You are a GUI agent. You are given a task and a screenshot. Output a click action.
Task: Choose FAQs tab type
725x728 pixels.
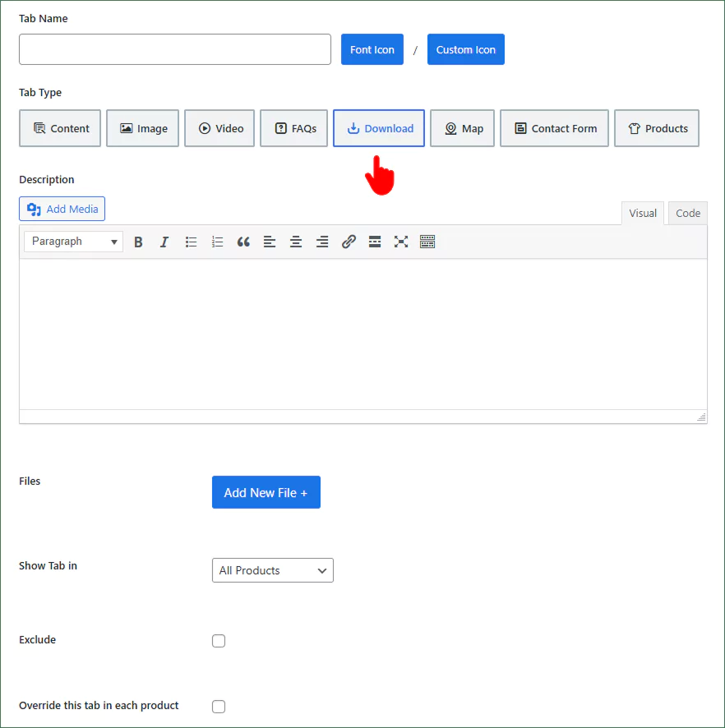coord(294,128)
